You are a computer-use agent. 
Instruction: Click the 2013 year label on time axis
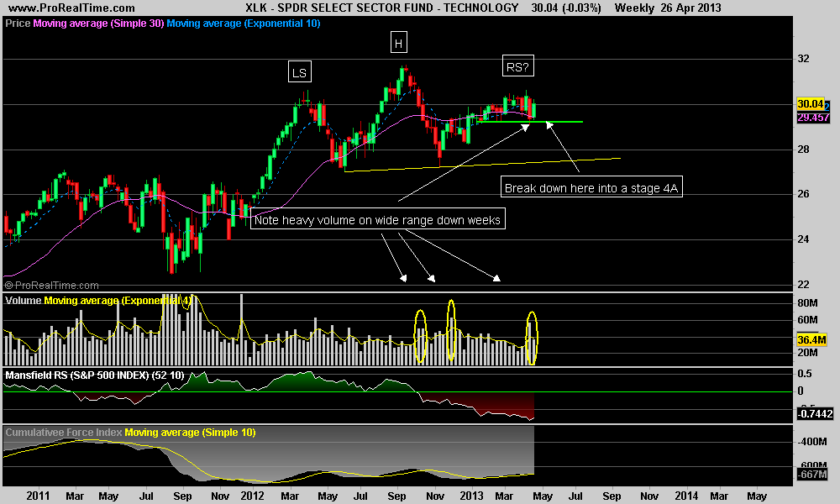click(x=471, y=496)
